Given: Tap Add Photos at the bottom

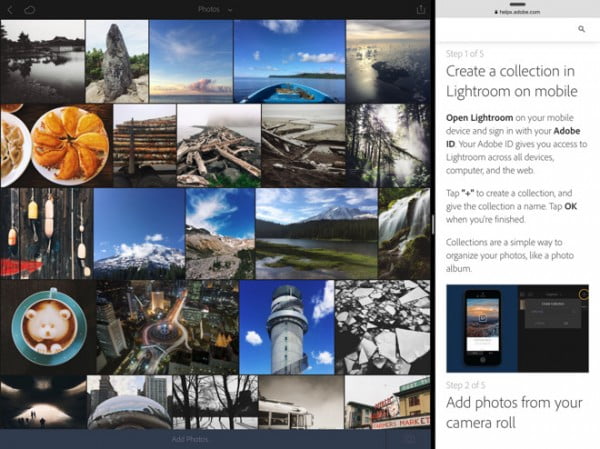Looking at the screenshot, I should coord(192,438).
